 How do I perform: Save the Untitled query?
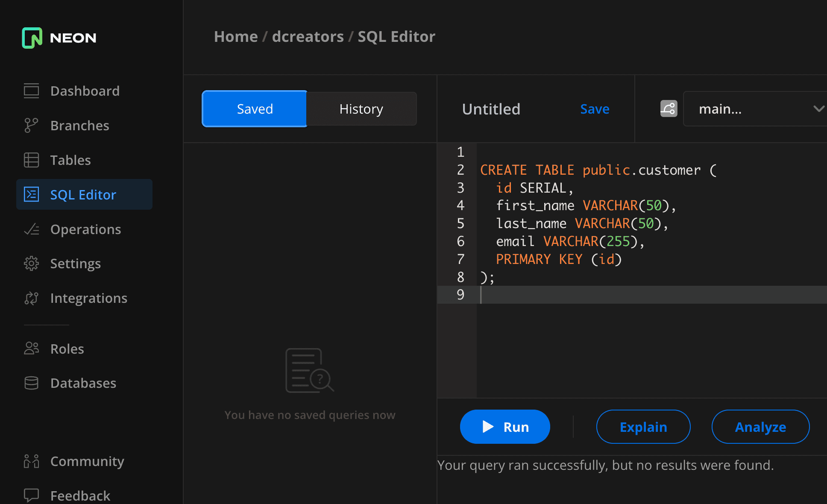tap(595, 109)
